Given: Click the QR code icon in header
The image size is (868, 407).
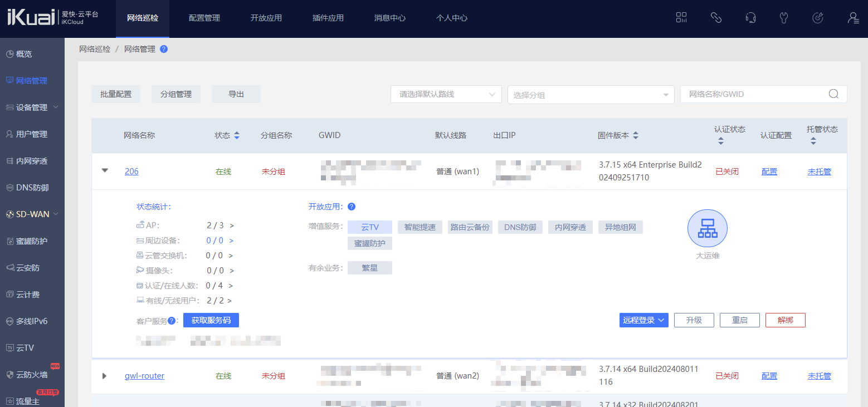Looking at the screenshot, I should click(x=681, y=18).
